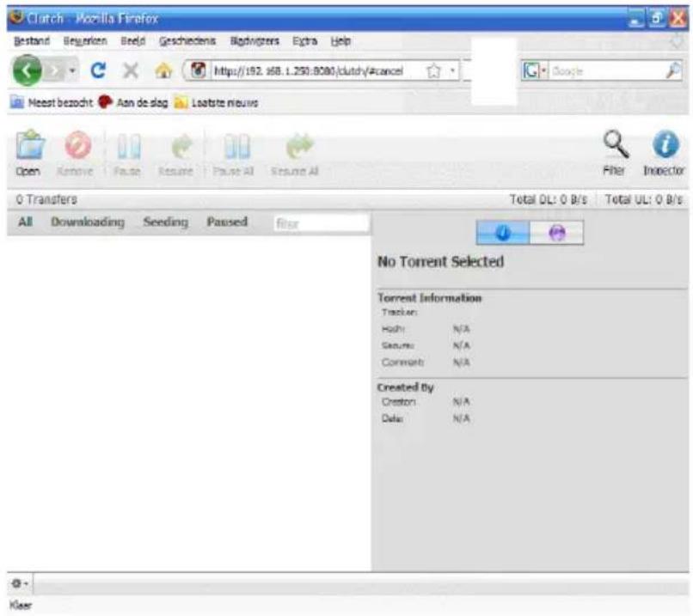Close the Firefox window
The width and height of the screenshot is (693, 616).
tap(678, 19)
